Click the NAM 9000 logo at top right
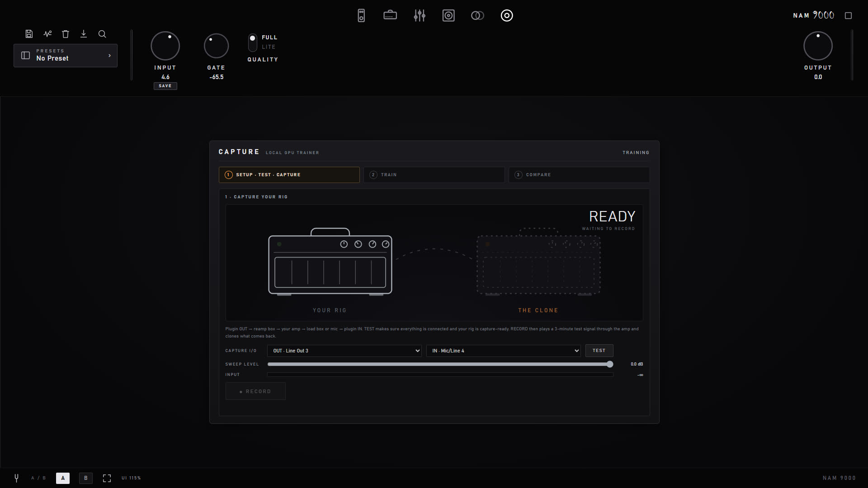 [814, 15]
